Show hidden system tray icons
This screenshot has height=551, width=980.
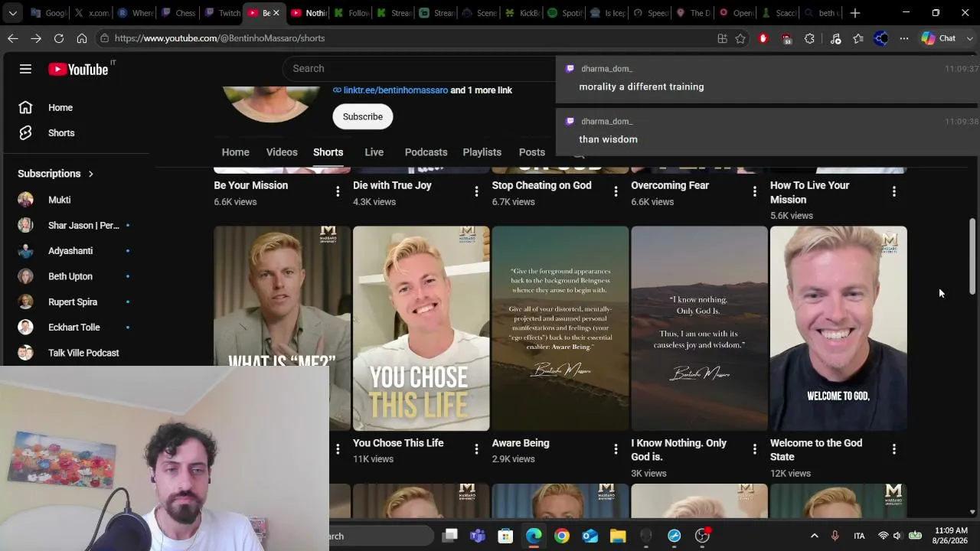(x=814, y=536)
